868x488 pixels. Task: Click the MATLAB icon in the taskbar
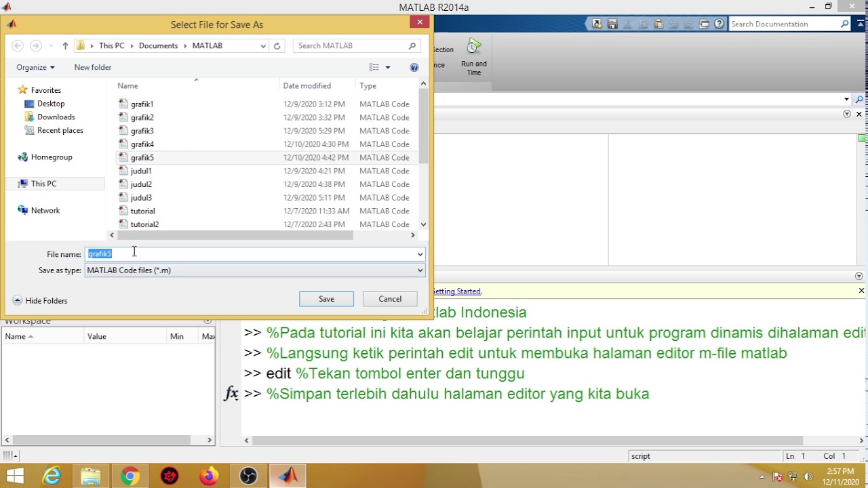tap(288, 476)
